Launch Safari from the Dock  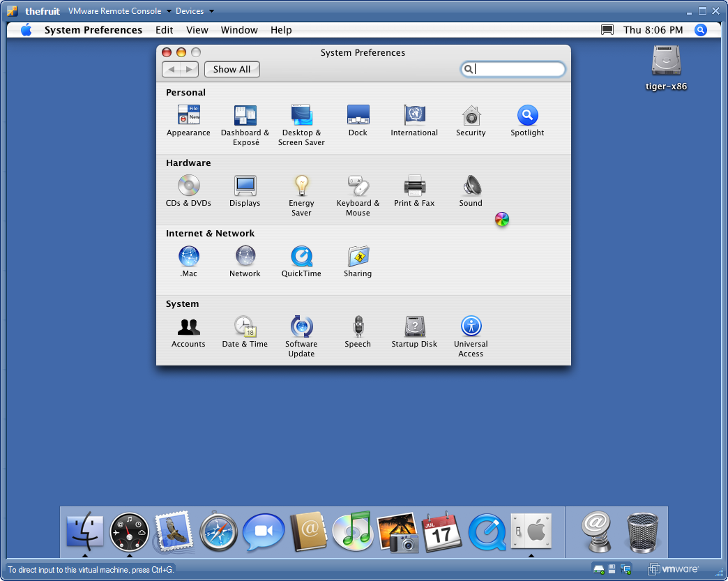pos(219,531)
